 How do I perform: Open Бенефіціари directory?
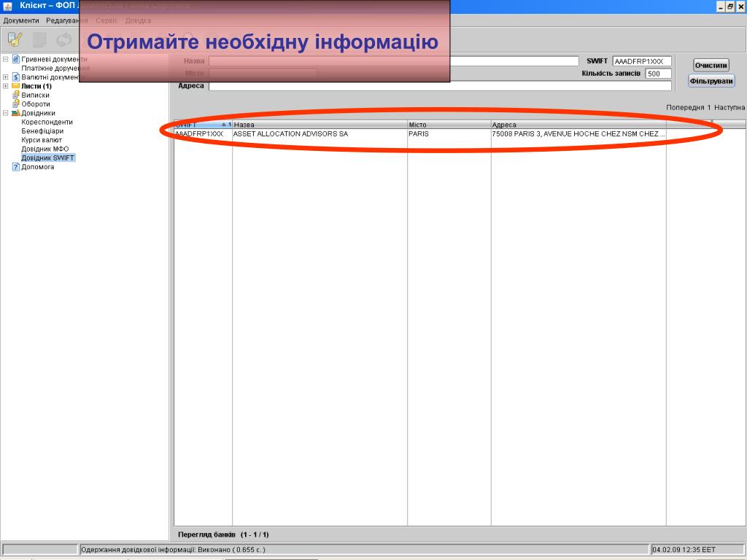[42, 131]
